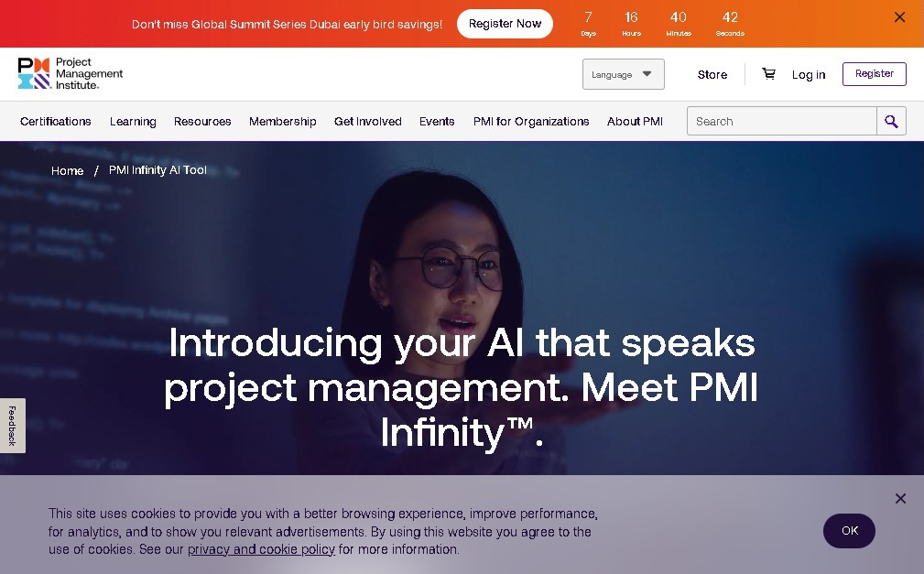Open the Certifications menu
This screenshot has width=924, height=574.
point(55,122)
